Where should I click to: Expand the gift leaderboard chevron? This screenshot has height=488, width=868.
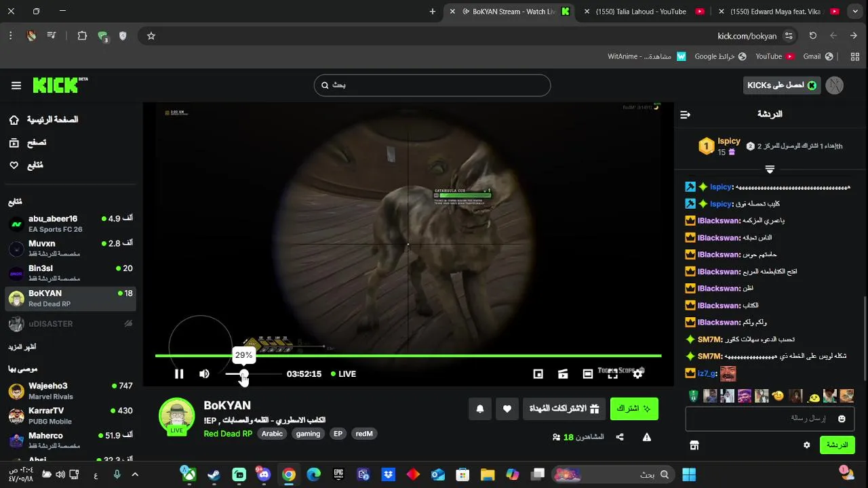click(770, 169)
